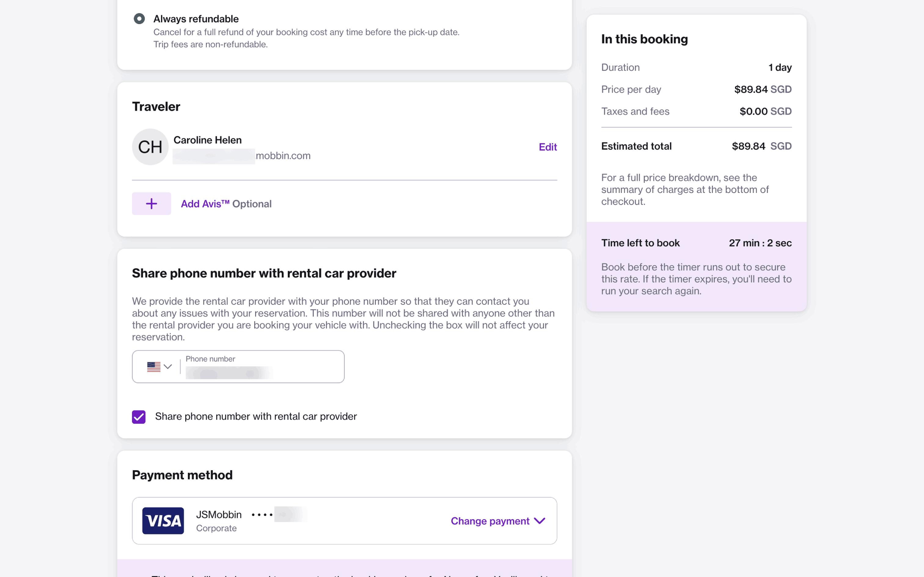
Task: Click the JSMobbin Corporate card entry
Action: click(219, 521)
